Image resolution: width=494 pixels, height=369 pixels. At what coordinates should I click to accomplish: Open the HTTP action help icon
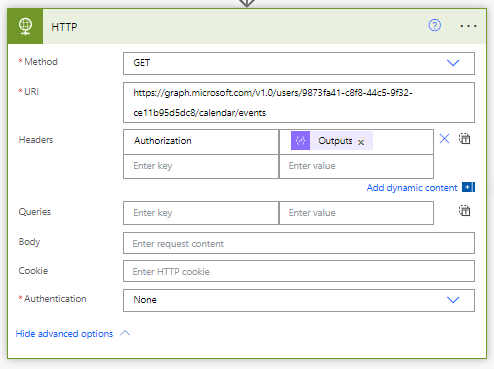click(434, 25)
